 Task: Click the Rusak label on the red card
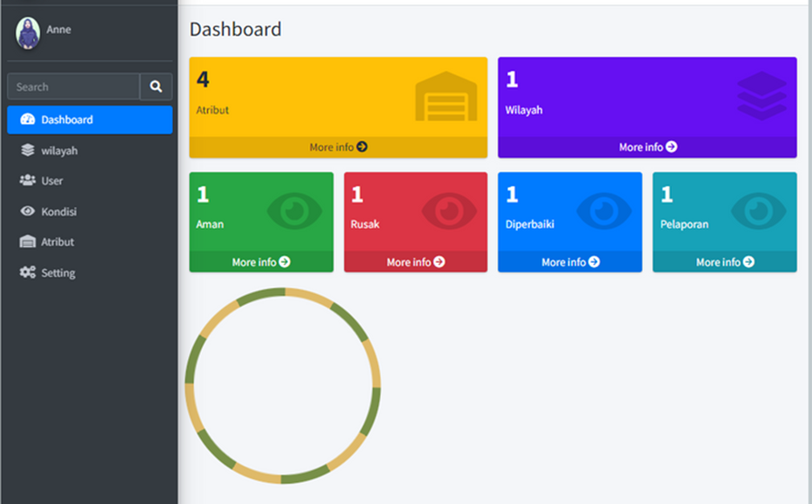[x=365, y=225]
